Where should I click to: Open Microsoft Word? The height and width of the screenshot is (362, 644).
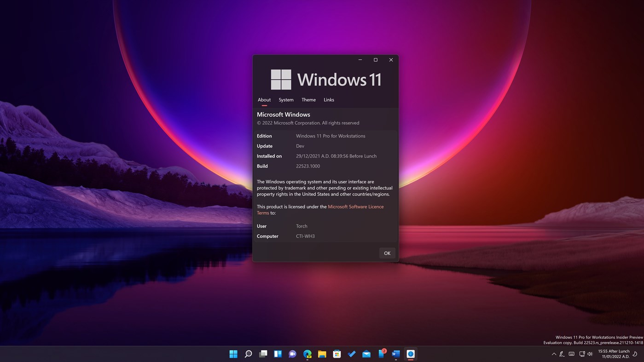395,354
